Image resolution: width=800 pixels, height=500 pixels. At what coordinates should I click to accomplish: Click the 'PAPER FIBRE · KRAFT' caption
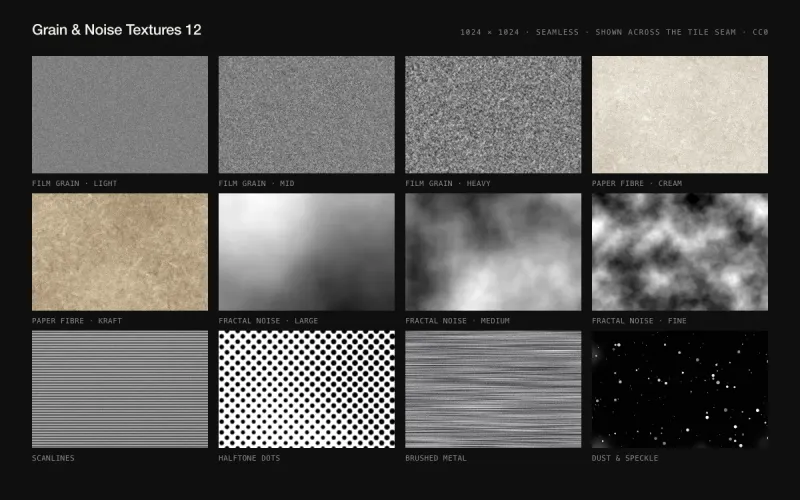(x=77, y=321)
